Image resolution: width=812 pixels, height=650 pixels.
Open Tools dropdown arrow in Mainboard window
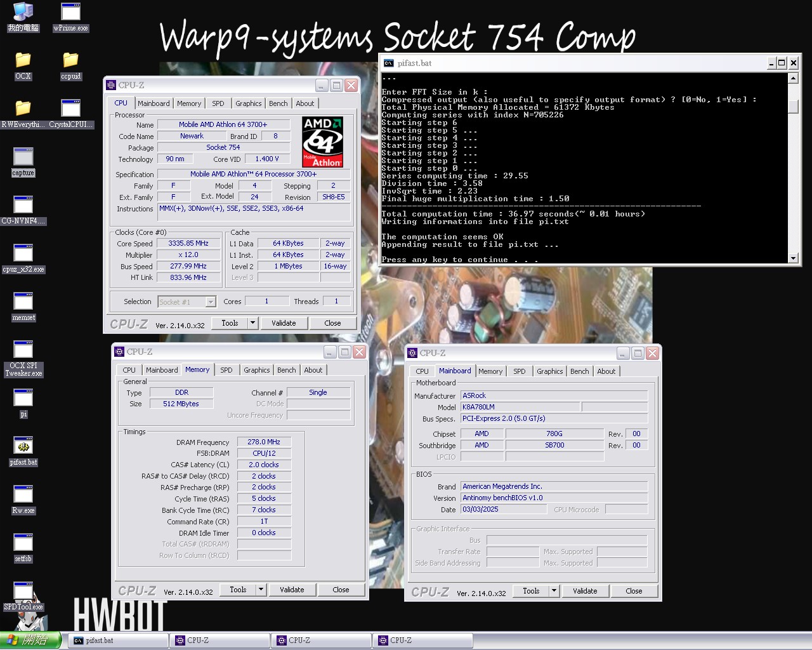coord(554,591)
